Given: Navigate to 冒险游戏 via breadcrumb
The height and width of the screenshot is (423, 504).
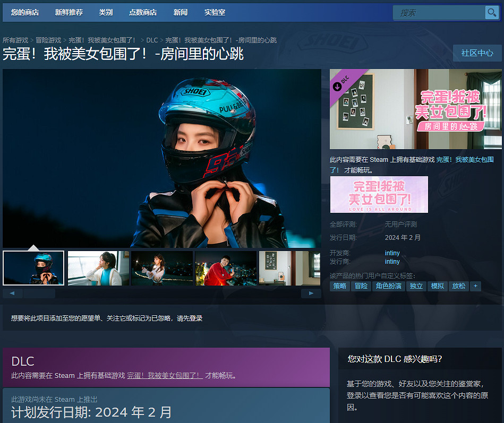Looking at the screenshot, I should click(x=48, y=39).
